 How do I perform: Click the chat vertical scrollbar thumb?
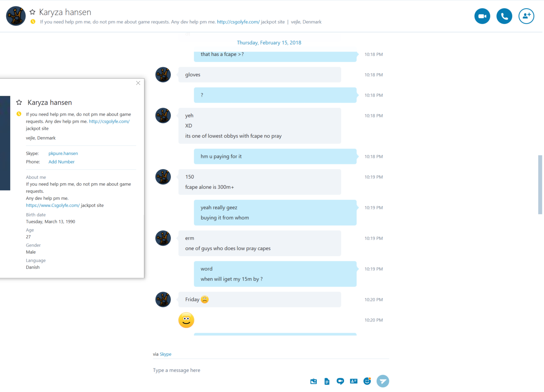(x=540, y=185)
